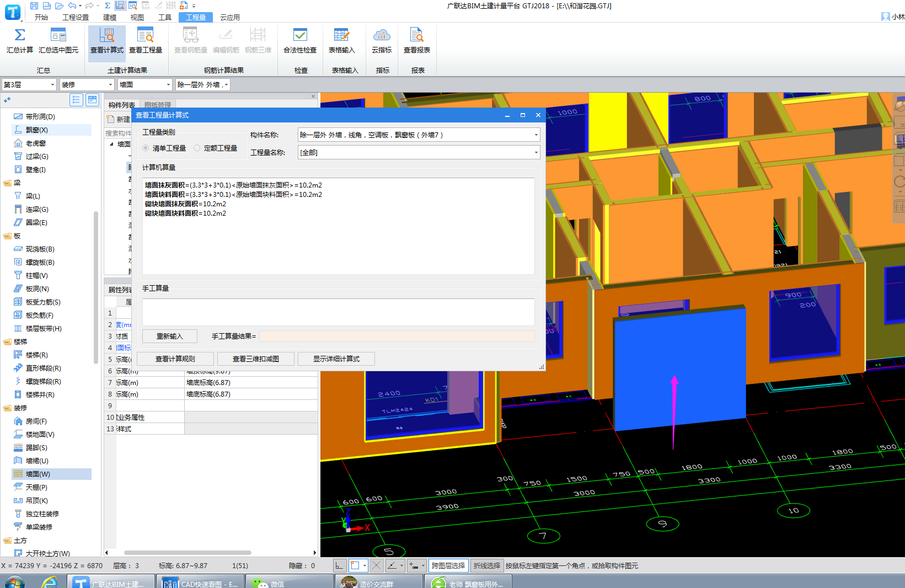Image resolution: width=905 pixels, height=588 pixels.
Task: Click horizontal scrollbar of property panel
Action: (x=188, y=552)
